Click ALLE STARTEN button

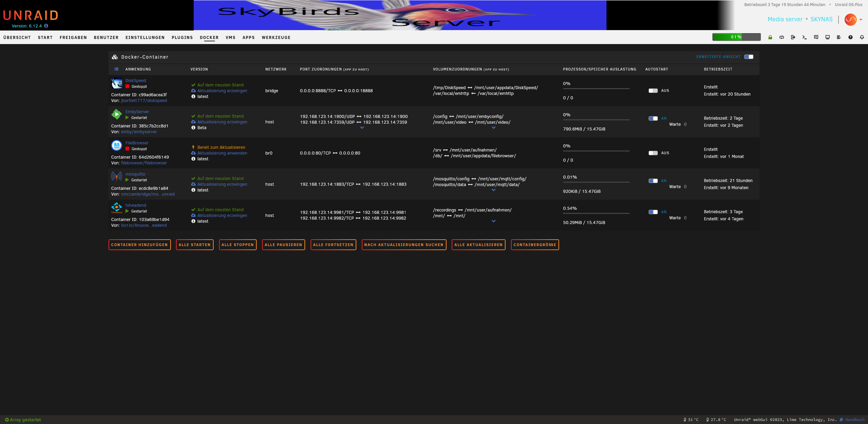(195, 245)
